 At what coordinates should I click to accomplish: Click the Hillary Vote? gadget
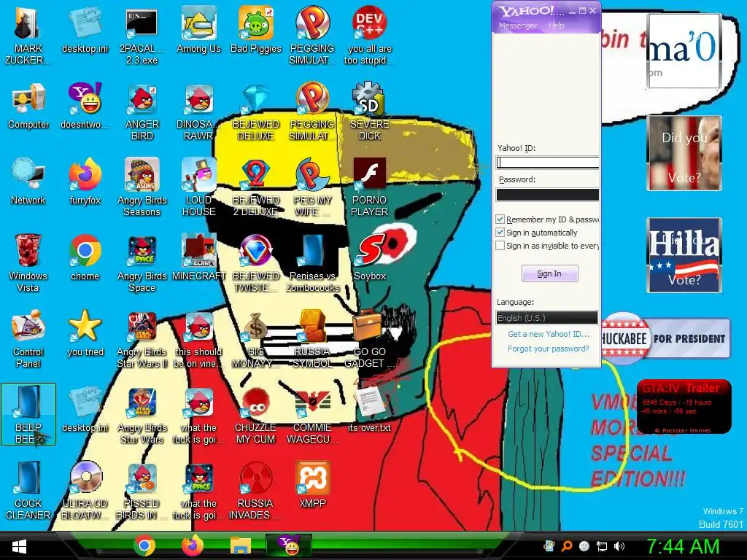(x=684, y=254)
